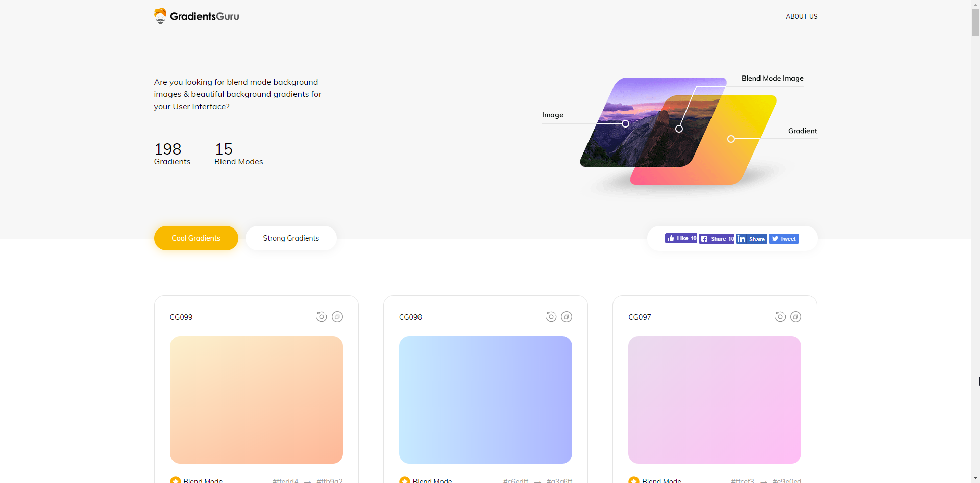
Task: Click the copy CSS icon on CG099 card
Action: click(337, 317)
